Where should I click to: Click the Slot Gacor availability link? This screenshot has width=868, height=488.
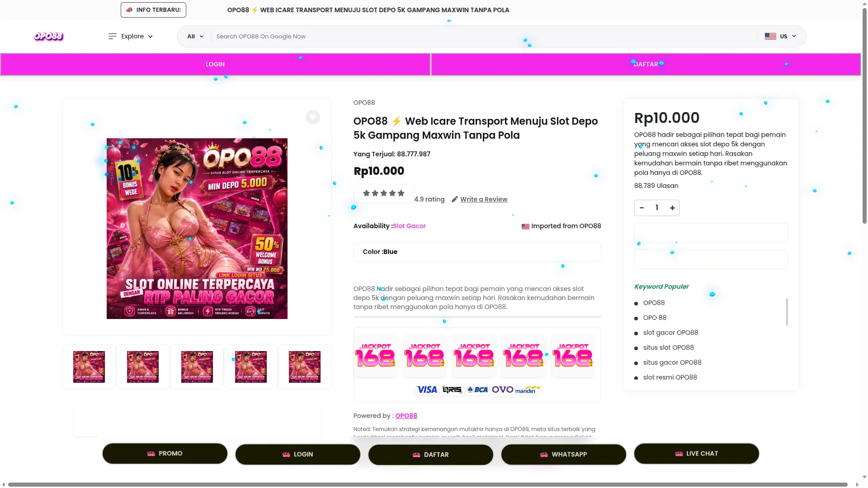click(409, 226)
